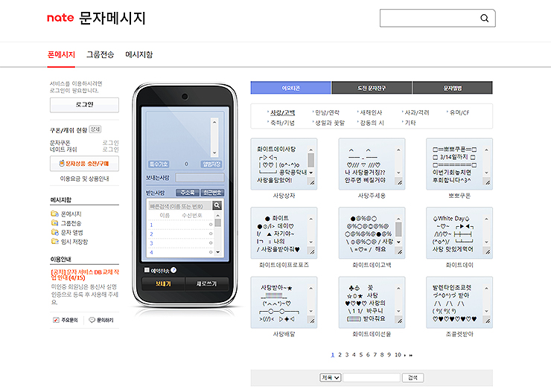This screenshot has height=392, width=551.
Task: Select the 유머/CF emoticon category
Action: click(x=459, y=112)
